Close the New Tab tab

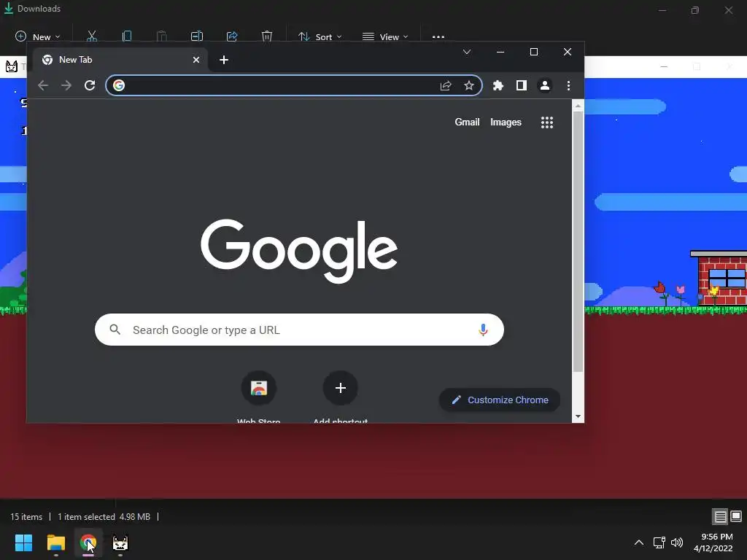pyautogui.click(x=196, y=60)
